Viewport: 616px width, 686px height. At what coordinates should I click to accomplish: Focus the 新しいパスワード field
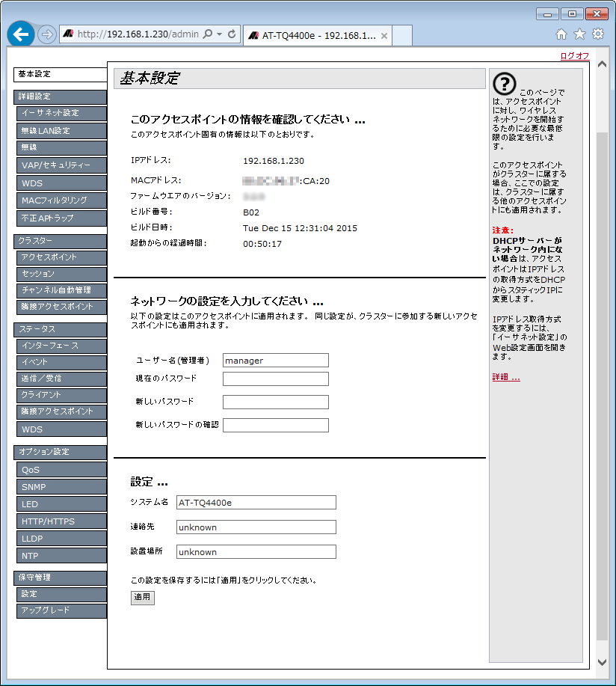276,402
